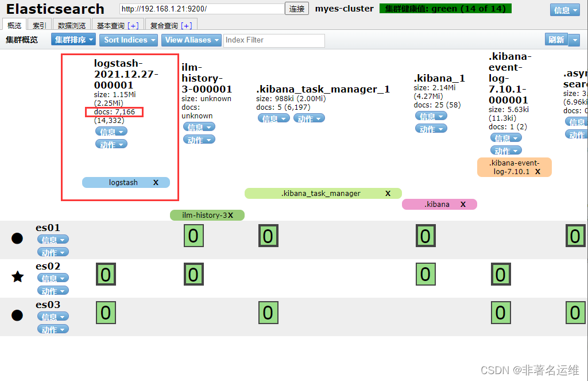
Task: Open 动作 dropdown for .kibana_1
Action: (x=431, y=129)
